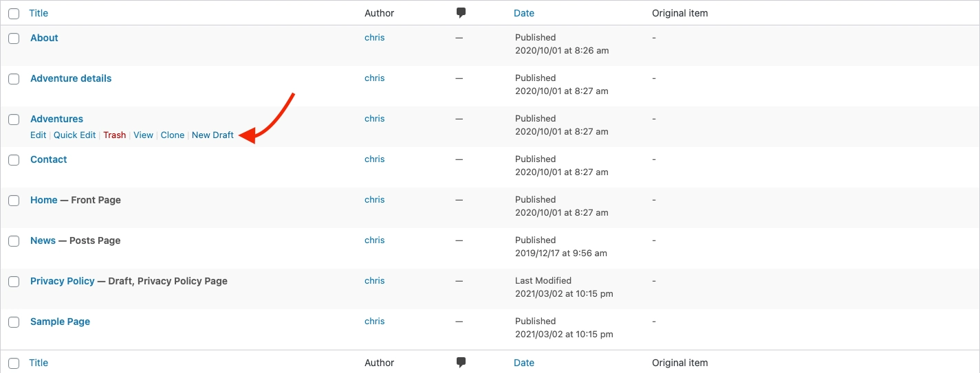Viewport: 980px width, 373px height.
Task: Click author chris in Home row
Action: coord(375,200)
